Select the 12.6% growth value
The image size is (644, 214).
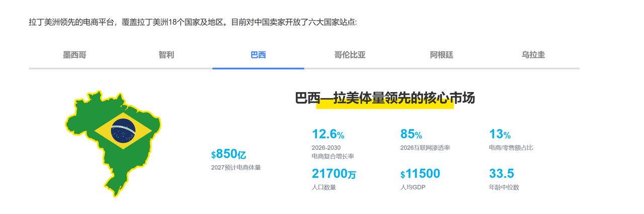click(328, 134)
